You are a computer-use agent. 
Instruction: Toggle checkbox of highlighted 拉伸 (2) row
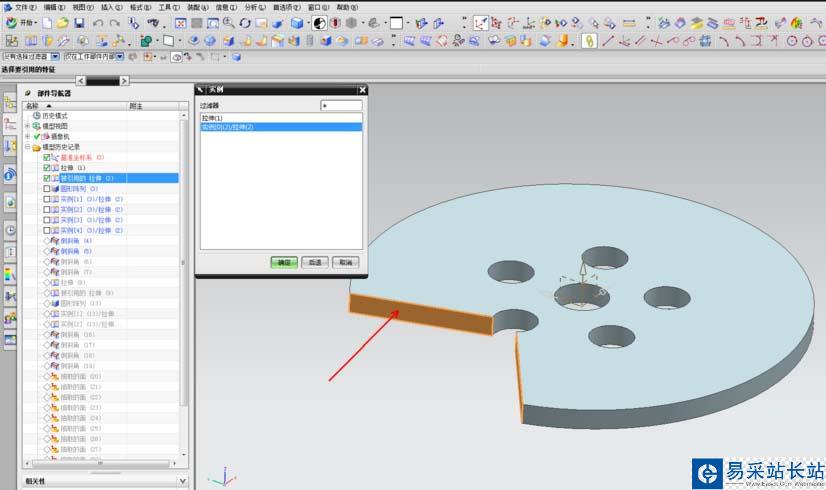pyautogui.click(x=47, y=179)
